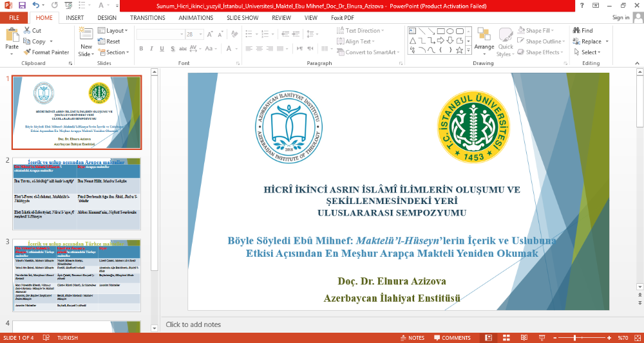
Task: Click the account picture icon
Action: (x=638, y=17)
